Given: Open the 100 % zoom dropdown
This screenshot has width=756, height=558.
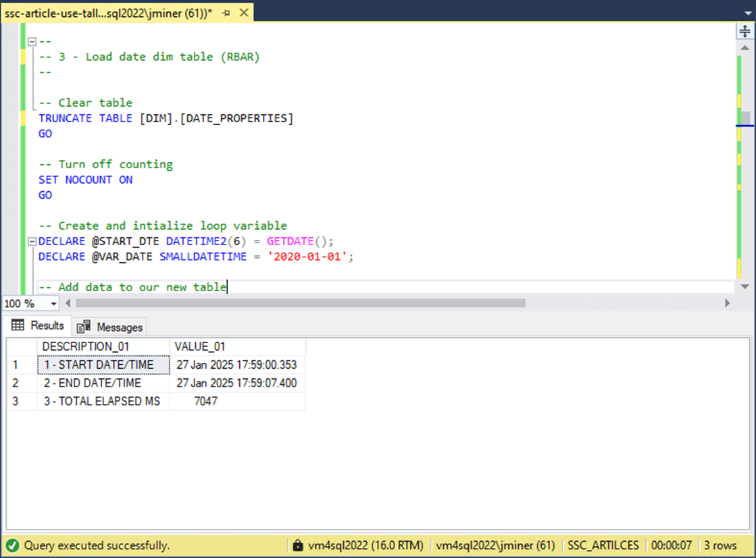Looking at the screenshot, I should 54,304.
